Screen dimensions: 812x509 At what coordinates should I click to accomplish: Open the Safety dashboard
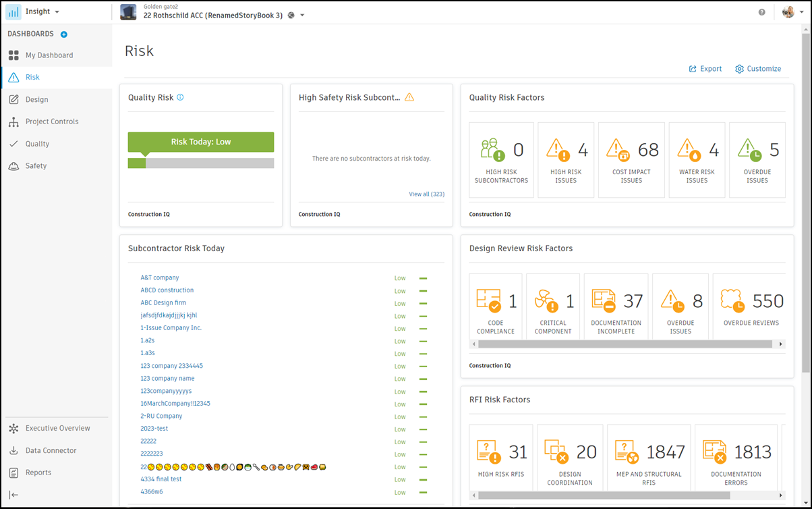pyautogui.click(x=36, y=166)
